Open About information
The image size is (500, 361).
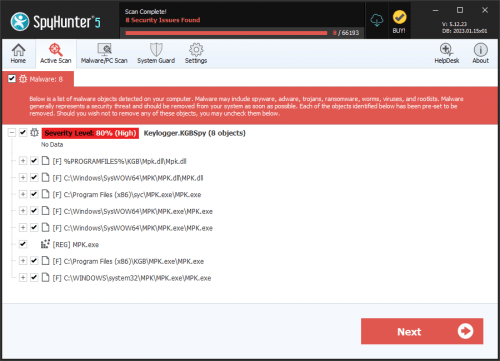tap(480, 54)
